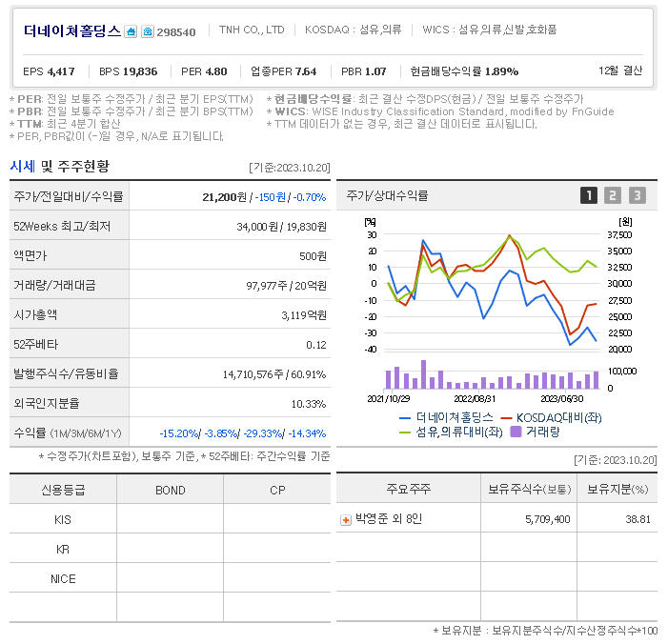Screen dimensions: 668x644
Task: Click the 주가/상대수익률 chart title
Action: click(387, 195)
